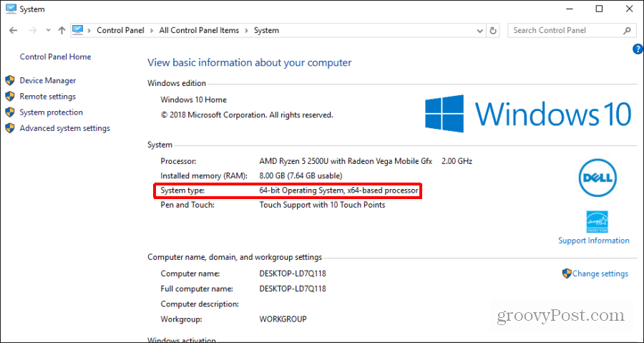This screenshot has width=644, height=343.
Task: Click the Computer name value DESKTOP-LD7Q118
Action: pyautogui.click(x=293, y=274)
